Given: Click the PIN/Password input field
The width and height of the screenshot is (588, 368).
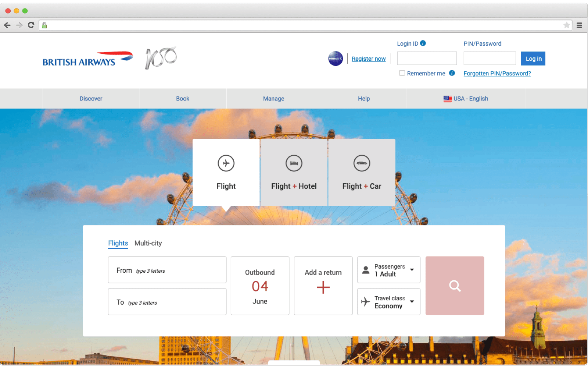Looking at the screenshot, I should tap(490, 59).
